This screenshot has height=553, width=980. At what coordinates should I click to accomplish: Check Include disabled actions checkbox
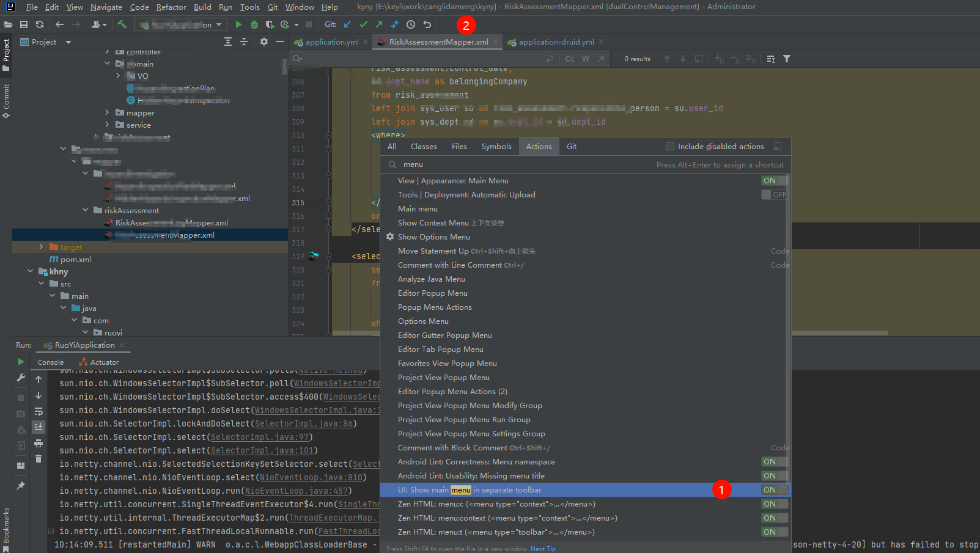(x=670, y=146)
